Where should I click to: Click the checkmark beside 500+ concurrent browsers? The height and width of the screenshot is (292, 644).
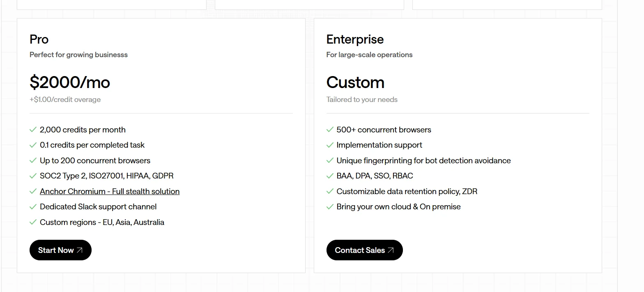[330, 130]
